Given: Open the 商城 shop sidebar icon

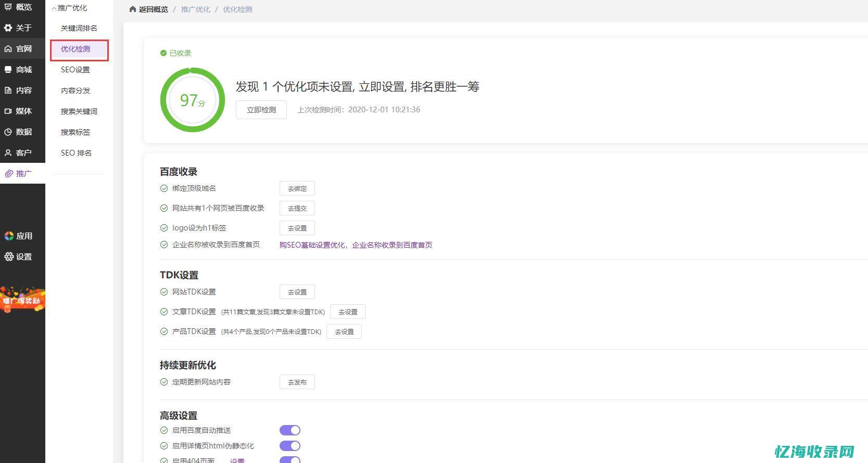Looking at the screenshot, I should click(x=8, y=69).
